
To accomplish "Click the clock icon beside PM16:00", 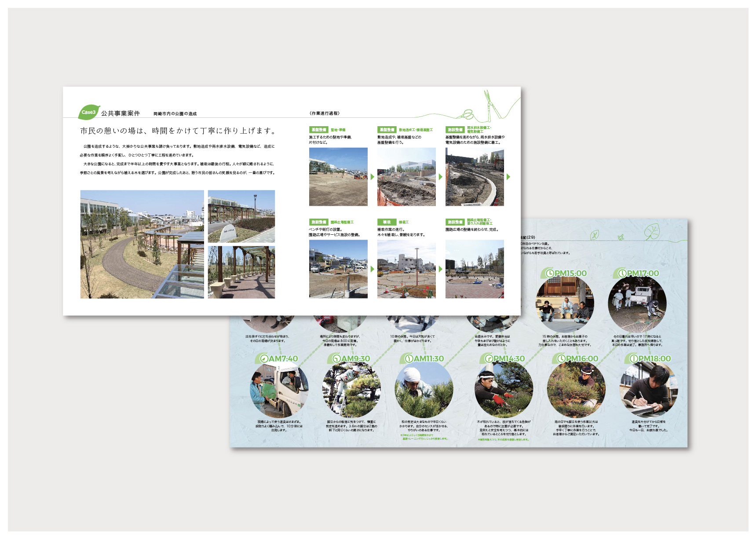I will click(561, 359).
